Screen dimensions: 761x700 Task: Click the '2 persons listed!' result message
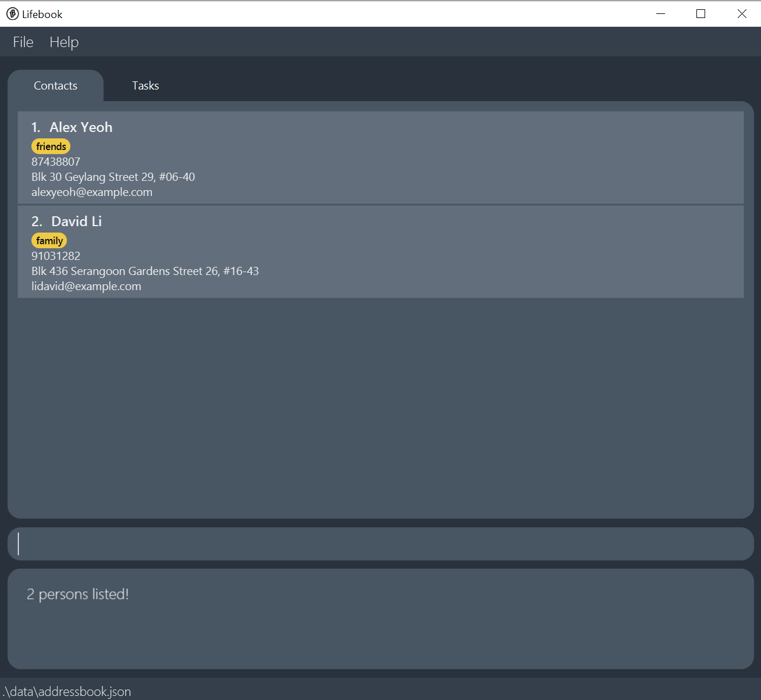(78, 594)
